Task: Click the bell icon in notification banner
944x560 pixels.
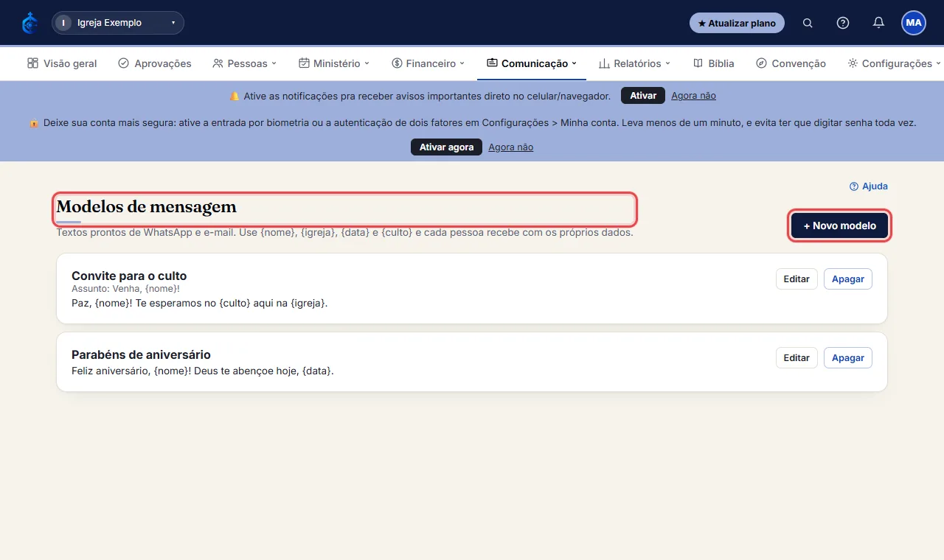Action: coord(235,96)
